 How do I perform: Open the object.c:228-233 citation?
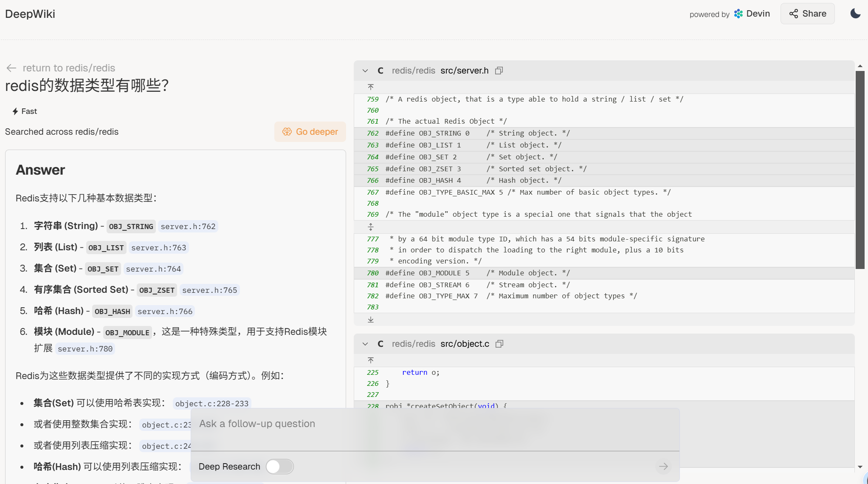tap(212, 404)
